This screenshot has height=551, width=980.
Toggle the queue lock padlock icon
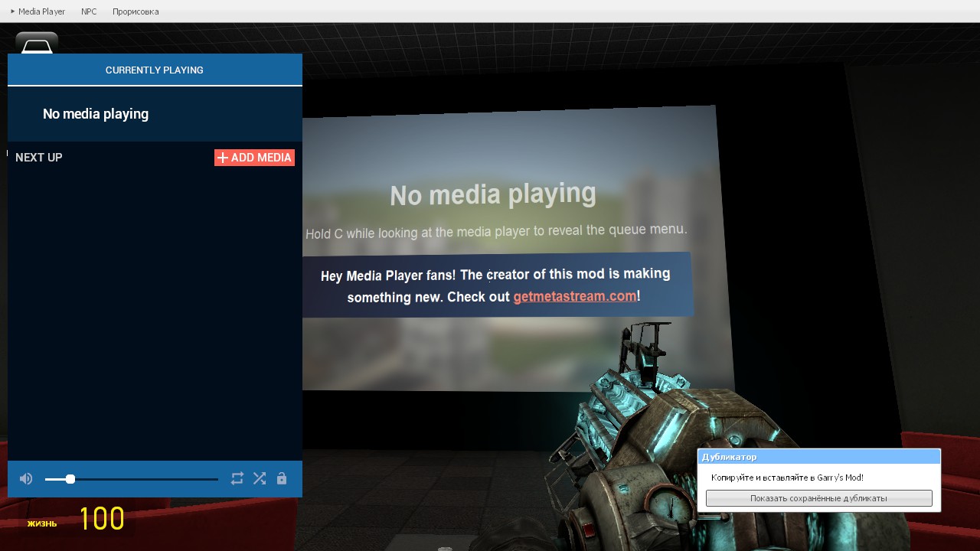coord(282,478)
